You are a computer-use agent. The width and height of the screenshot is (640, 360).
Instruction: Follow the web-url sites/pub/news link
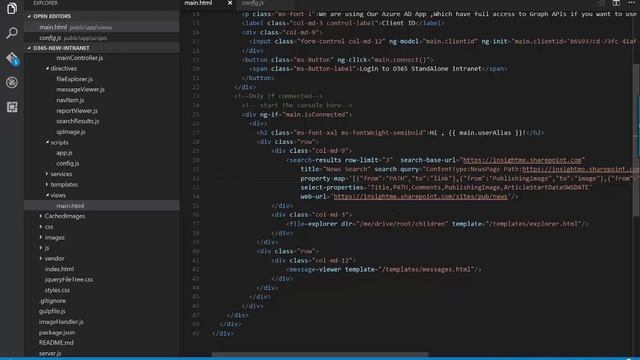pos(420,197)
